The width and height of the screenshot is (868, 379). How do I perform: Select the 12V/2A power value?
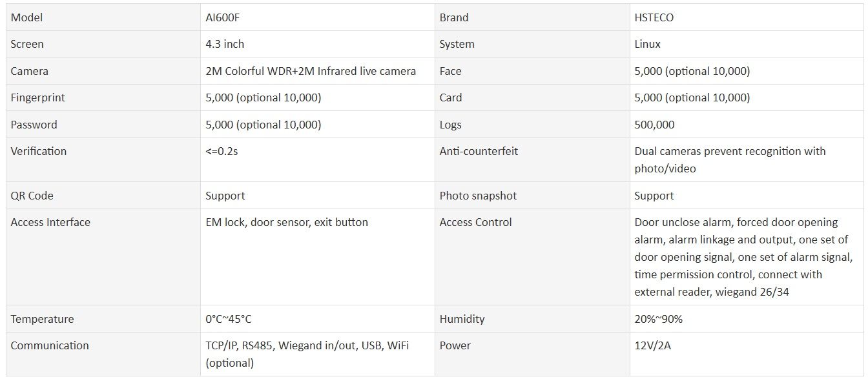(x=652, y=345)
